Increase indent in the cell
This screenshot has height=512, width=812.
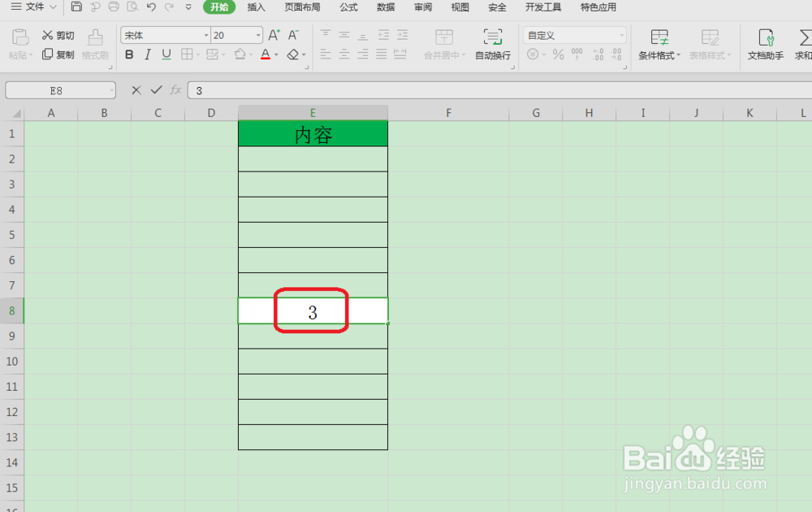pos(402,35)
